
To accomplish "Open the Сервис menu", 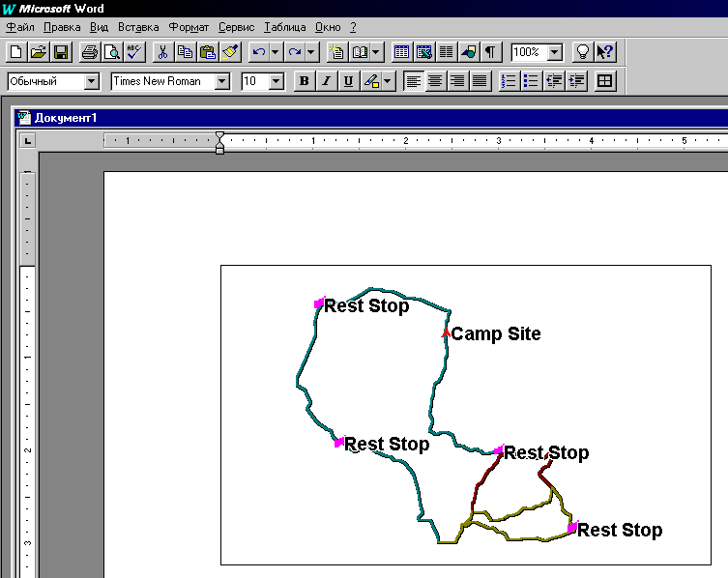I will [x=236, y=27].
